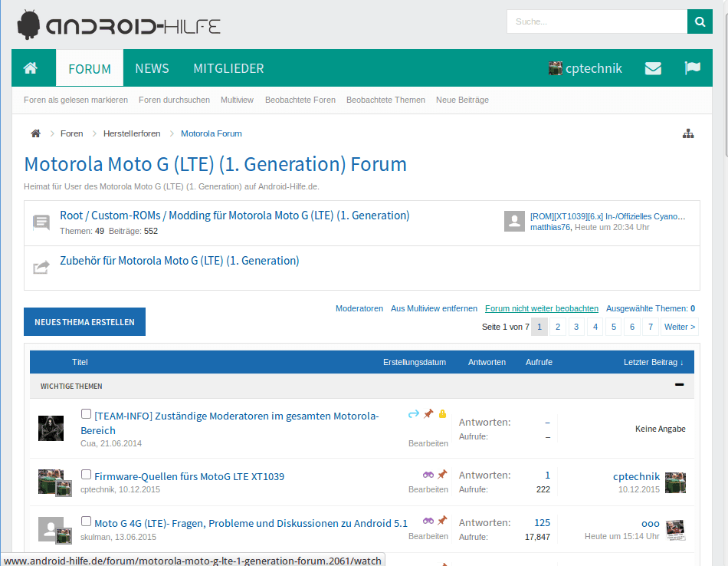Open the Firmware-Quellen fürs MotoG LTE XT1039 thread

click(x=189, y=476)
